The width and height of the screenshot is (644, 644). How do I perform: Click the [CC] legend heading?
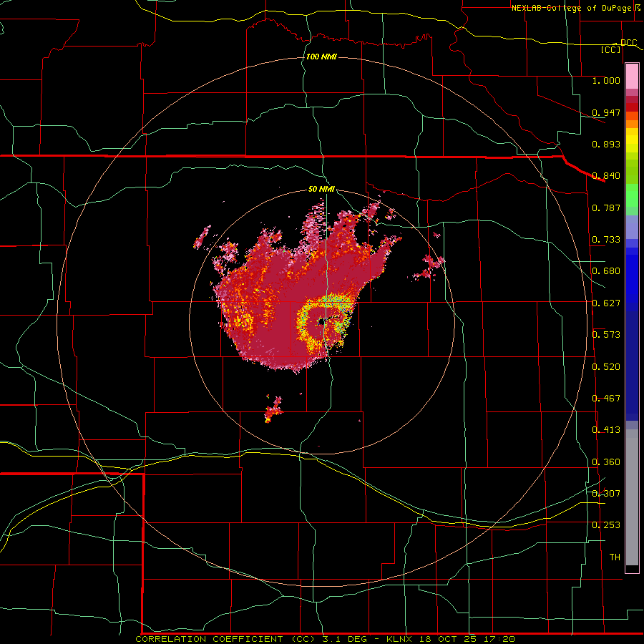click(x=610, y=49)
